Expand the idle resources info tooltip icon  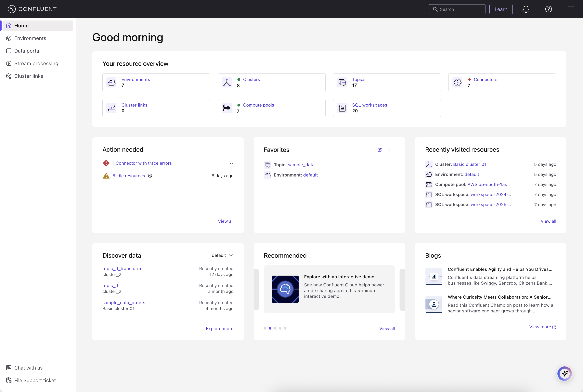coord(150,176)
